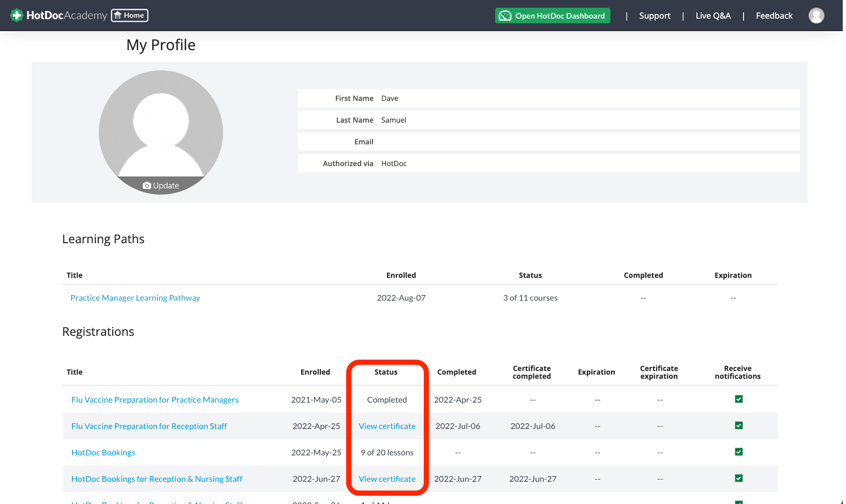Click the First Name field showing Dave
The height and width of the screenshot is (504, 846).
549,98
